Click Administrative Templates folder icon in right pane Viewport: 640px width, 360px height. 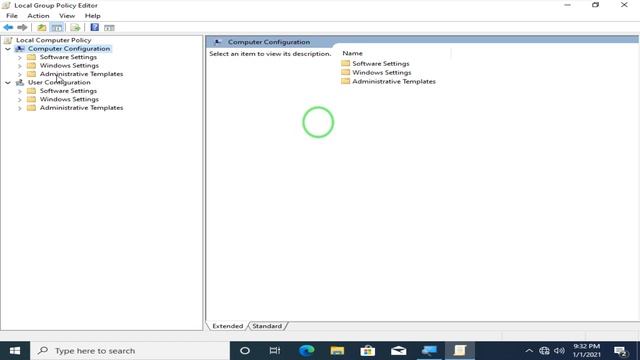click(x=346, y=81)
